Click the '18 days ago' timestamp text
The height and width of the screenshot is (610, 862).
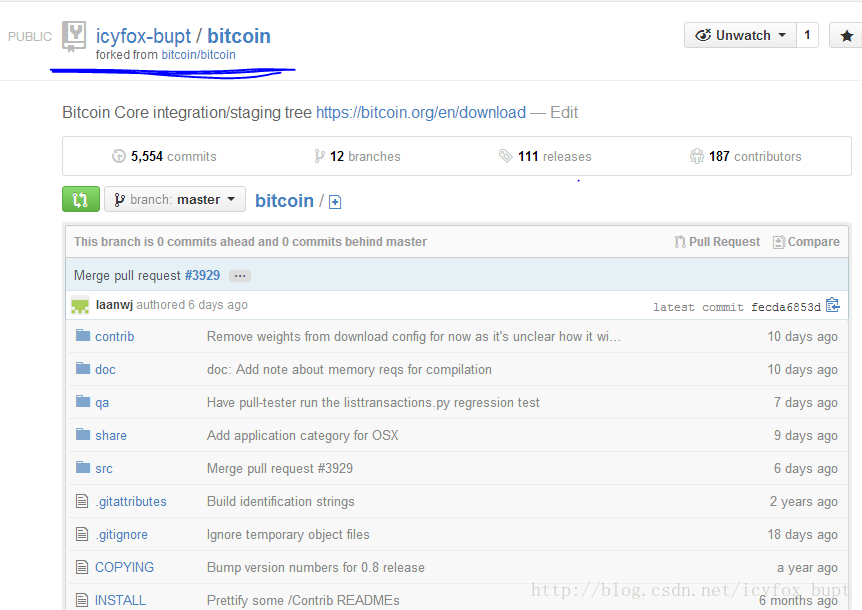[x=803, y=534]
